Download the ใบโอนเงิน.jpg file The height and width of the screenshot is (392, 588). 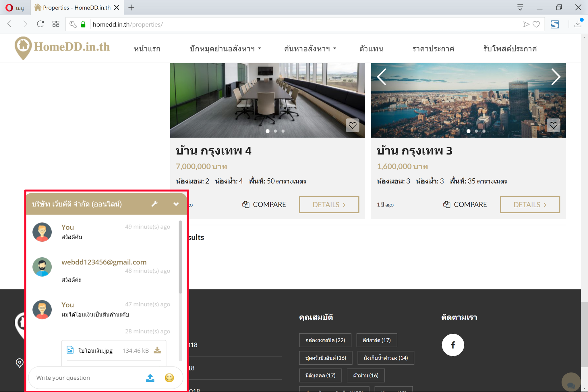pyautogui.click(x=157, y=350)
